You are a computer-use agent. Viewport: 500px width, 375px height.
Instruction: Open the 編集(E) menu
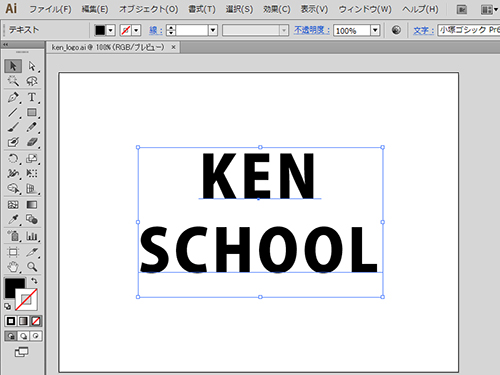click(95, 9)
